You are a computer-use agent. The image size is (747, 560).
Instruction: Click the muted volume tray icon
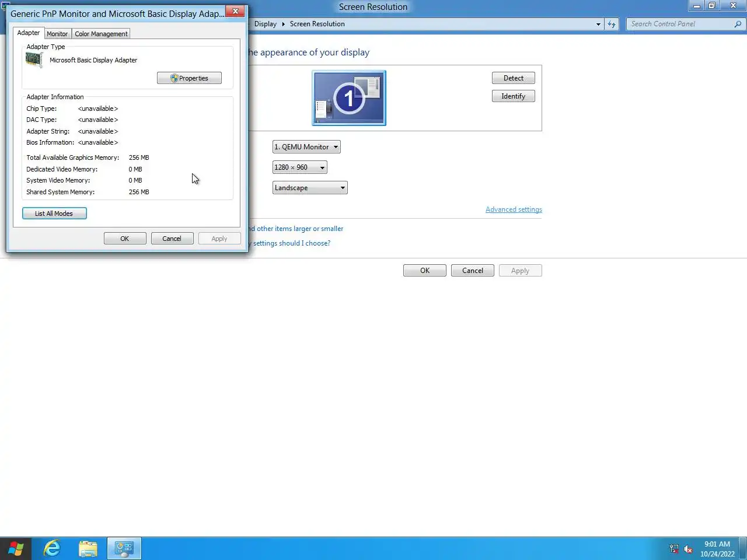click(689, 549)
